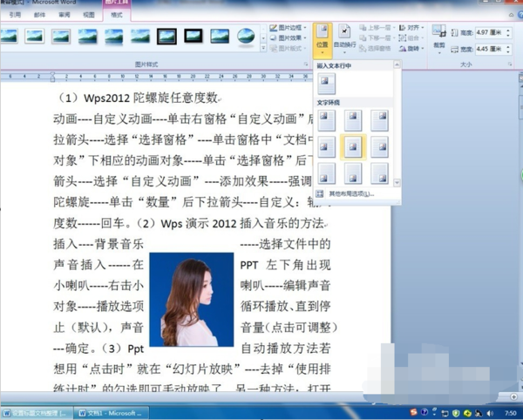Choose top-left text wrapping position
Screen dimensions: 523x420
tap(326, 120)
